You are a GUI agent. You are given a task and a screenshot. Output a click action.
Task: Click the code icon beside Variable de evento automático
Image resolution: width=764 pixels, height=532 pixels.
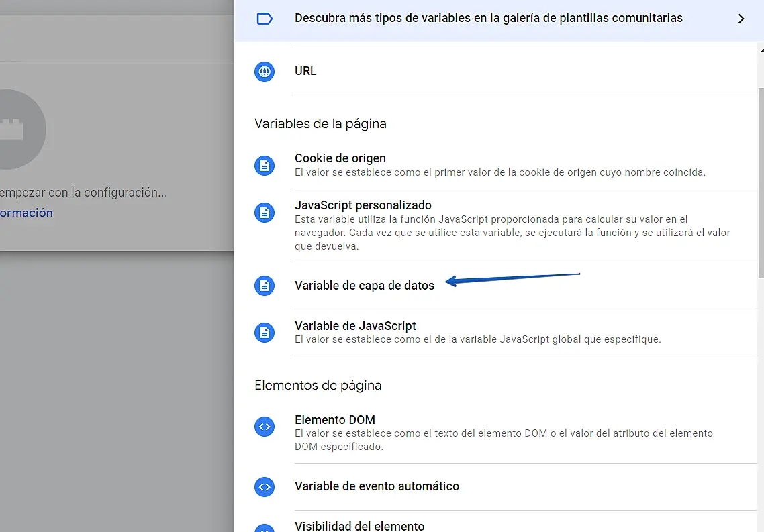pyautogui.click(x=265, y=487)
